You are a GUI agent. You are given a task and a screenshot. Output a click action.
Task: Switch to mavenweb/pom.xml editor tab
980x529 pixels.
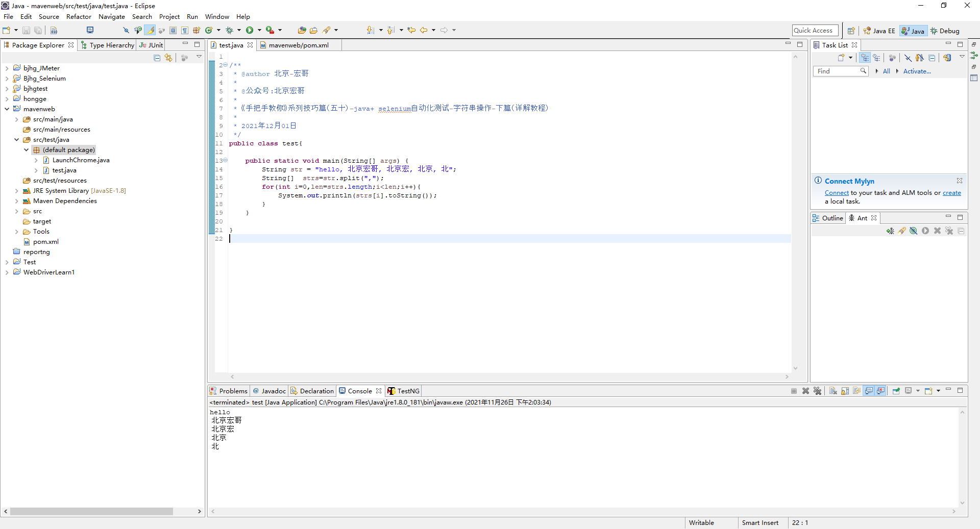point(299,45)
